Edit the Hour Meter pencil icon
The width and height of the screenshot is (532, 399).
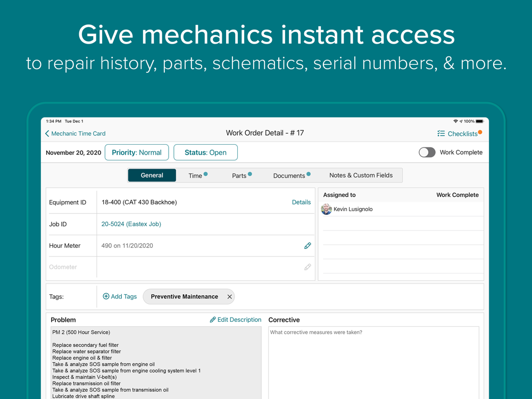tap(307, 246)
